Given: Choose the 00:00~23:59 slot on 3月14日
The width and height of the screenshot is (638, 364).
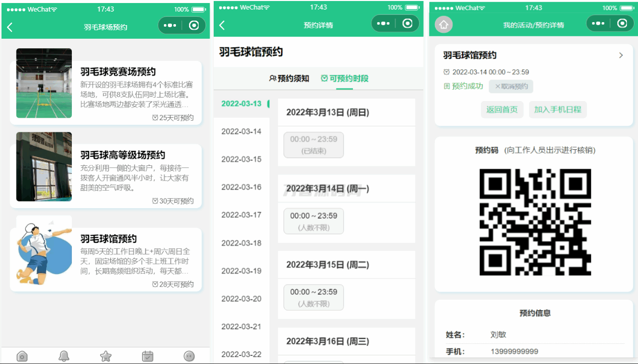Looking at the screenshot, I should 314,221.
